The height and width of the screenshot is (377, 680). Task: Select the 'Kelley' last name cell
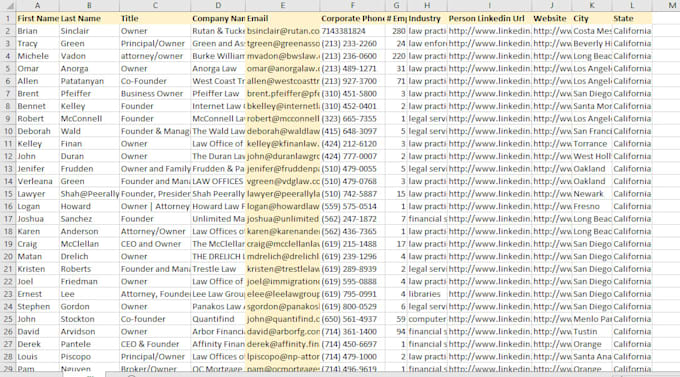pyautogui.click(x=89, y=106)
